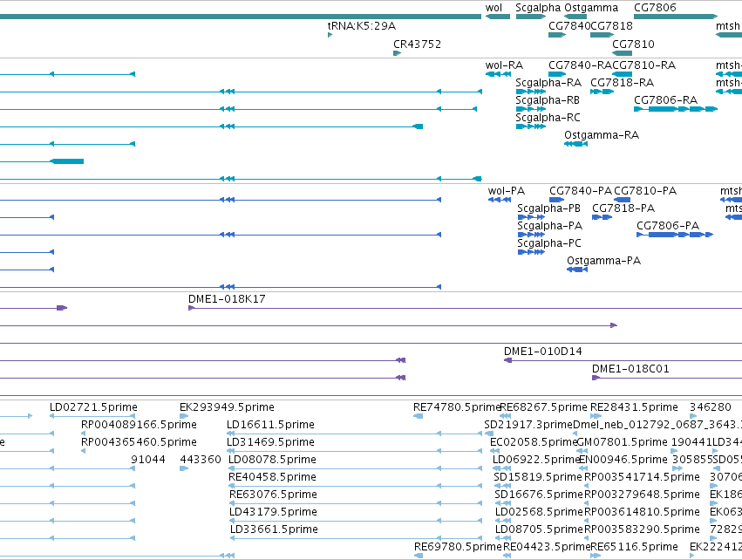742x560 pixels.
Task: Click the Scgalpha-PA protein label
Action: (x=550, y=226)
